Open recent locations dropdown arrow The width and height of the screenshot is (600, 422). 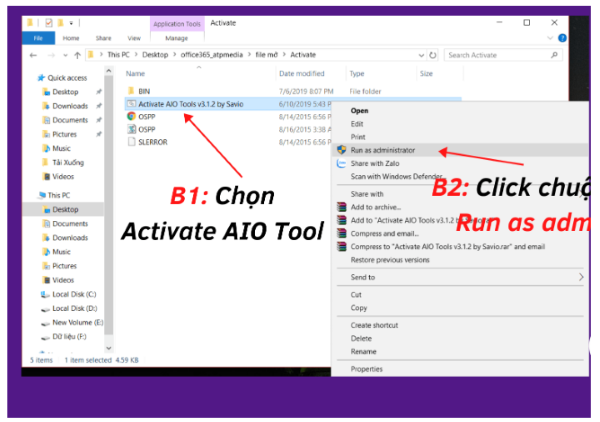65,55
